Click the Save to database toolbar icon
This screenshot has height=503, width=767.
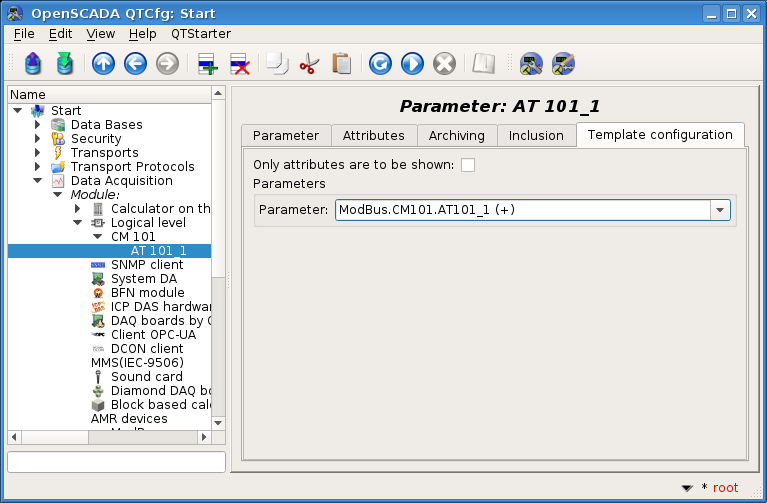[65, 64]
